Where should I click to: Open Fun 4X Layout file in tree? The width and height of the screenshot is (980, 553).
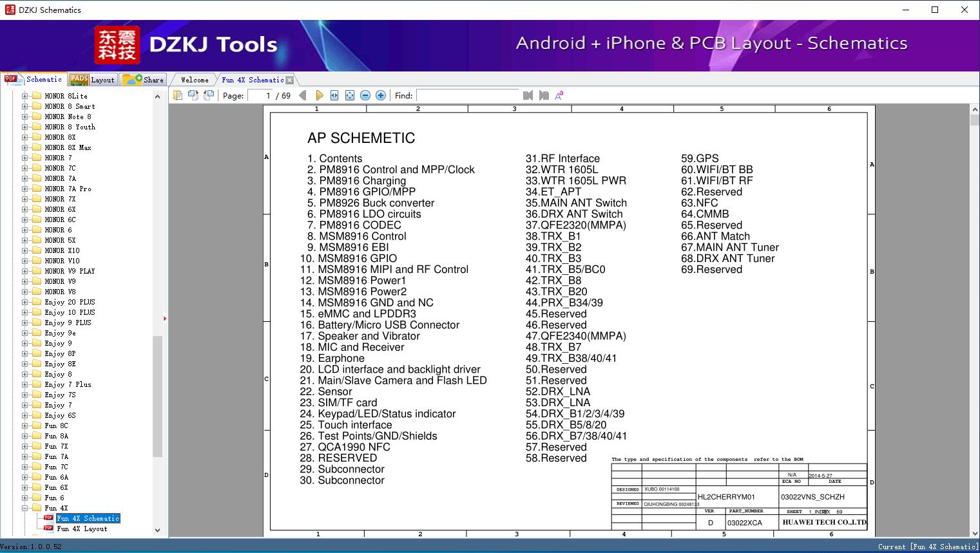82,529
